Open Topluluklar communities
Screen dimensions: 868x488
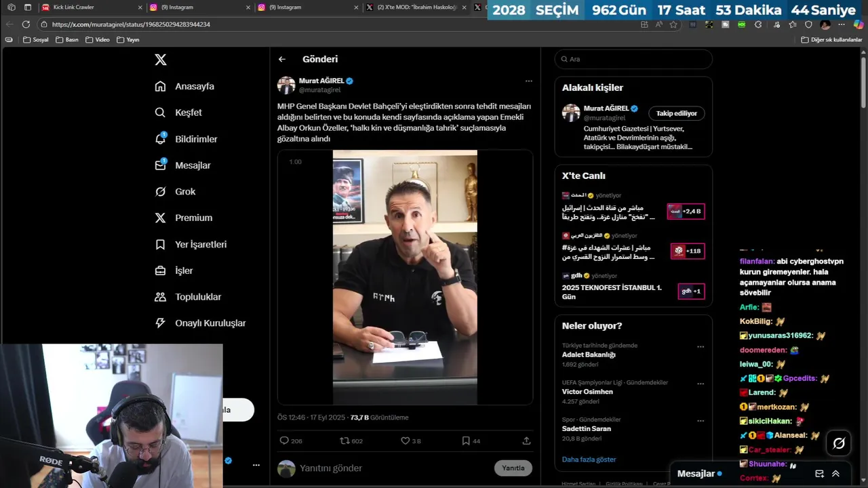(x=188, y=297)
